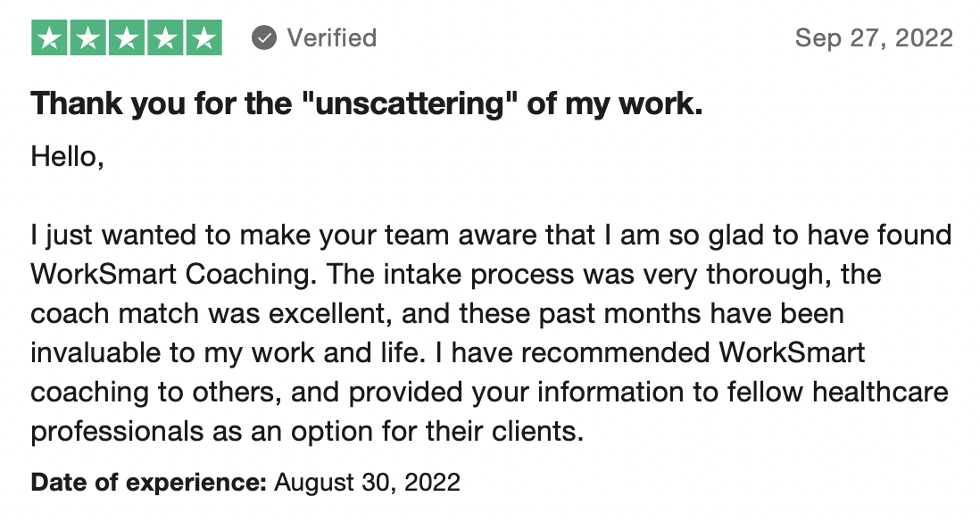Viewport: 980px width, 521px height.
Task: Click the bold "Date of experience:" label
Action: [149, 483]
